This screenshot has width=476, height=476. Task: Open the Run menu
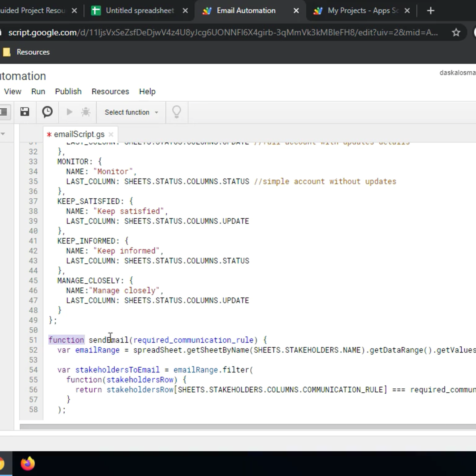(38, 92)
